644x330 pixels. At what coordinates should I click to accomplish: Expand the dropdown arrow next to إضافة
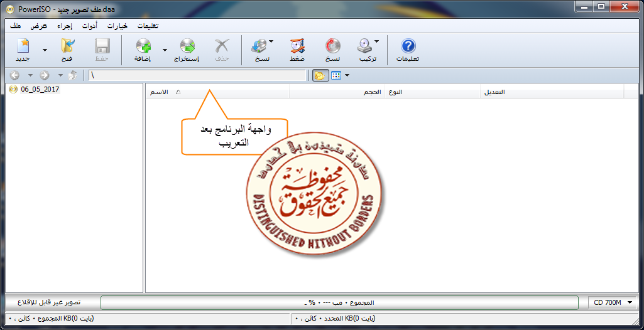[x=165, y=50]
